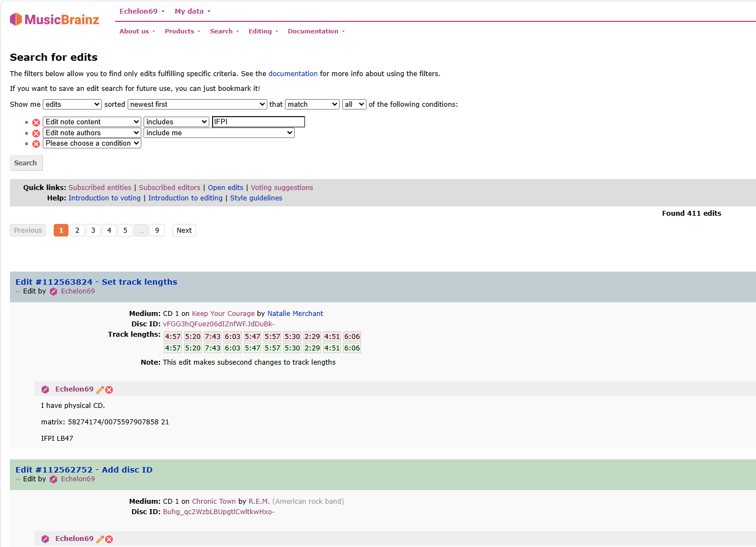The image size is (756, 547).
Task: Open the 'Edit note authors' field dropdown
Action: click(92, 133)
